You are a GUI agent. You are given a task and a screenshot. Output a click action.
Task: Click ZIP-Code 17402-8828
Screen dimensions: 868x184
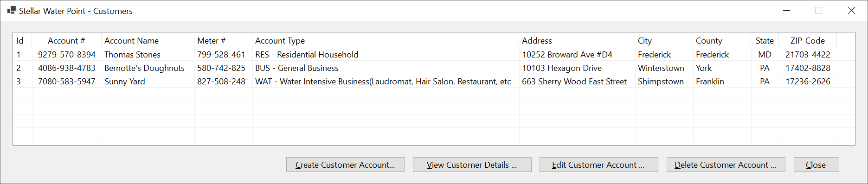[808, 68]
